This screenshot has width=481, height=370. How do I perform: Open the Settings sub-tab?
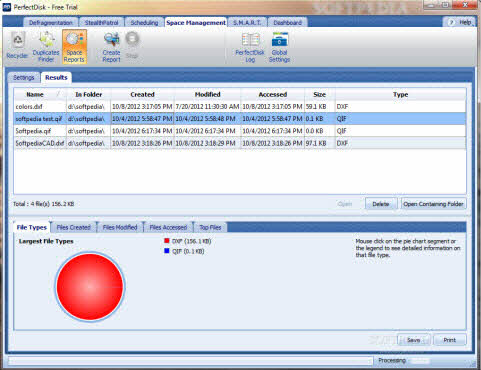[24, 77]
